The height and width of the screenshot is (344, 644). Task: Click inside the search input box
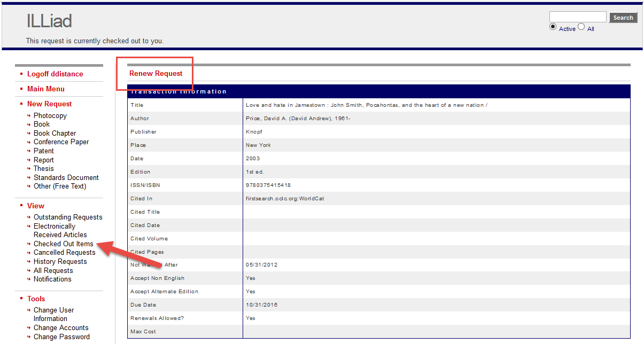coord(577,16)
